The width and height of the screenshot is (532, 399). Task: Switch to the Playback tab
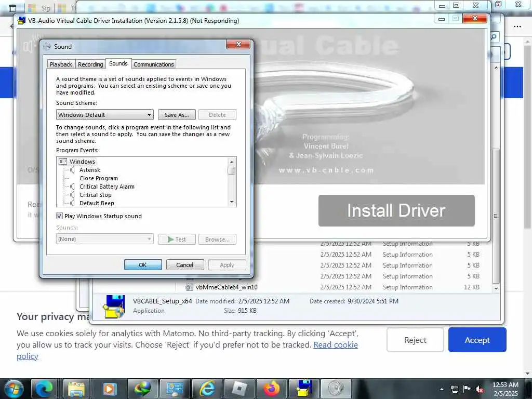coord(61,64)
